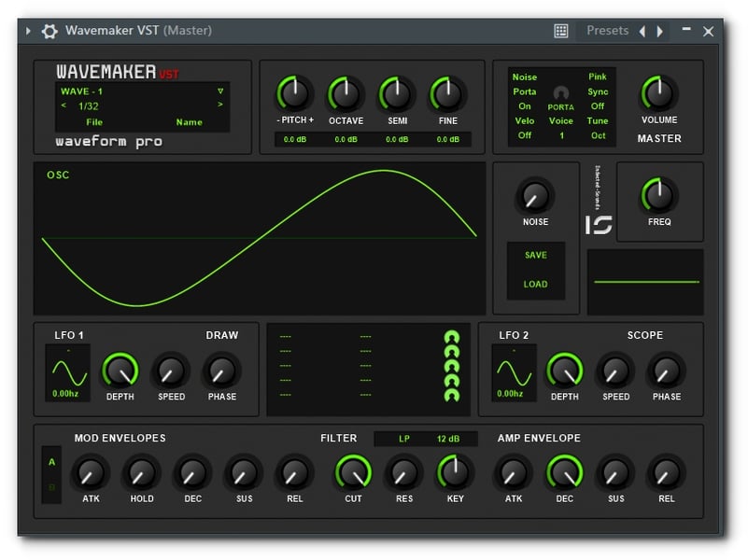Click the PORTA small knob
The image size is (748, 560).
click(561, 92)
